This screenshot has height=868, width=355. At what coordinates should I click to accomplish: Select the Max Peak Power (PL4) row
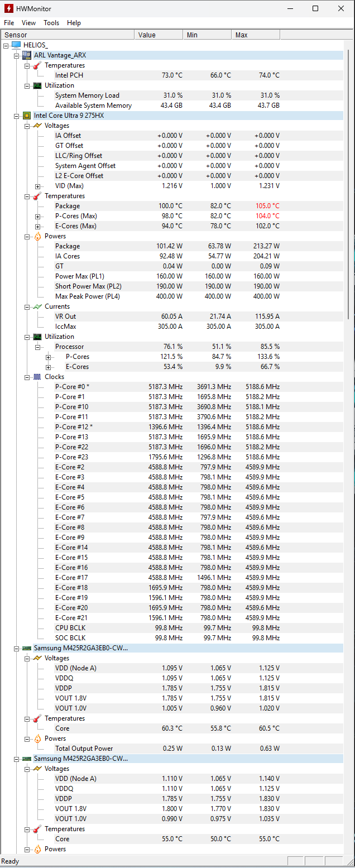click(172, 296)
